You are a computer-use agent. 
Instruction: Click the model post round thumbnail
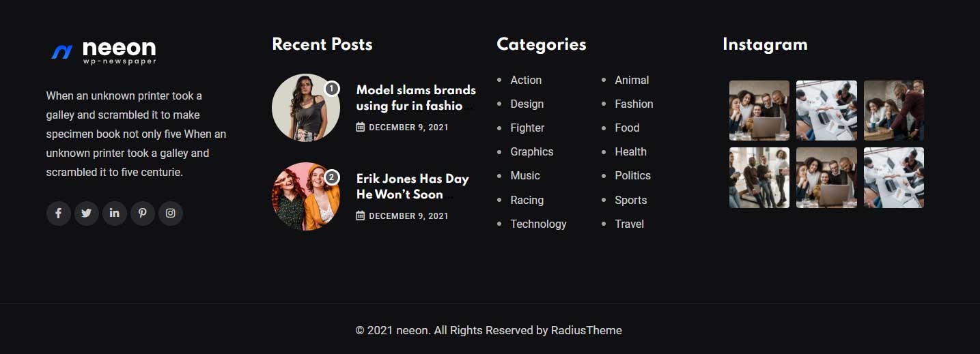[x=305, y=108]
